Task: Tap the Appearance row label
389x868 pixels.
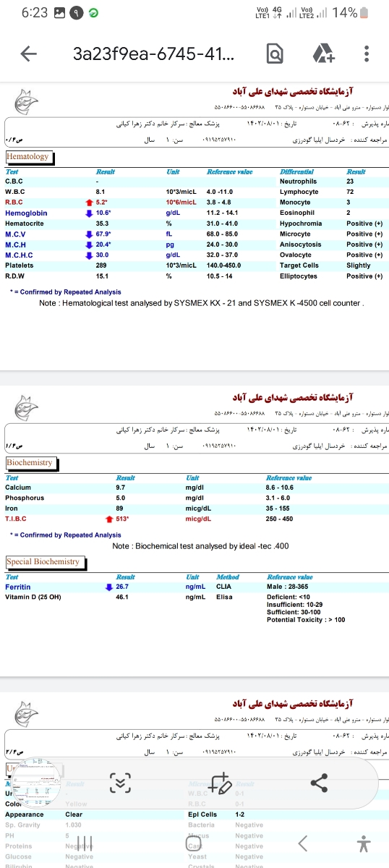Action: pyautogui.click(x=25, y=814)
